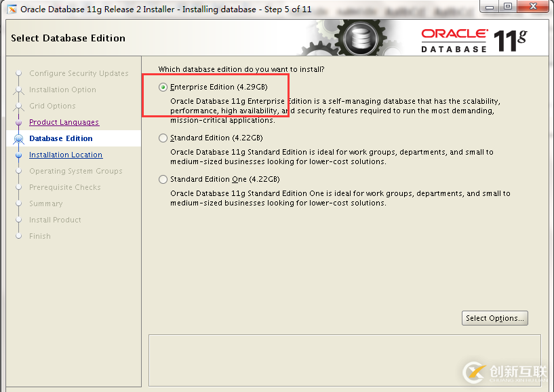Click the Install Product step label
The width and height of the screenshot is (554, 392).
pyautogui.click(x=55, y=220)
